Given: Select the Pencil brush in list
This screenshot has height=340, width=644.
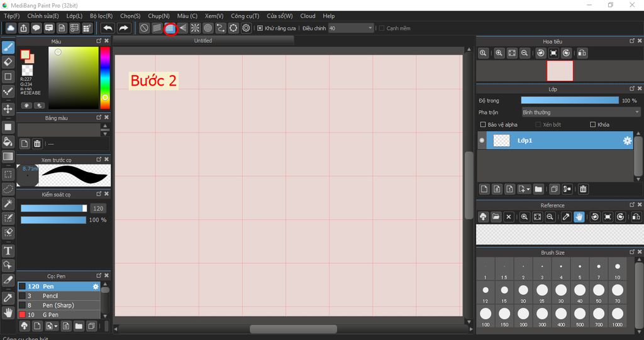Looking at the screenshot, I should pos(58,296).
